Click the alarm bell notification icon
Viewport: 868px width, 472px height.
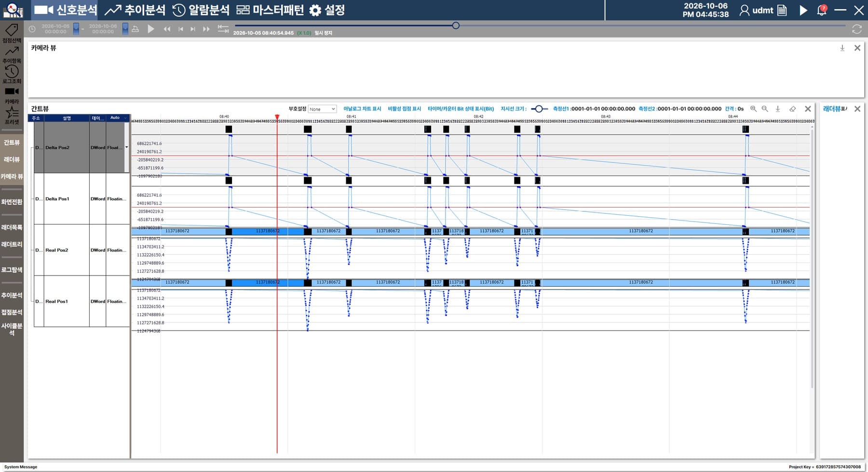click(822, 10)
